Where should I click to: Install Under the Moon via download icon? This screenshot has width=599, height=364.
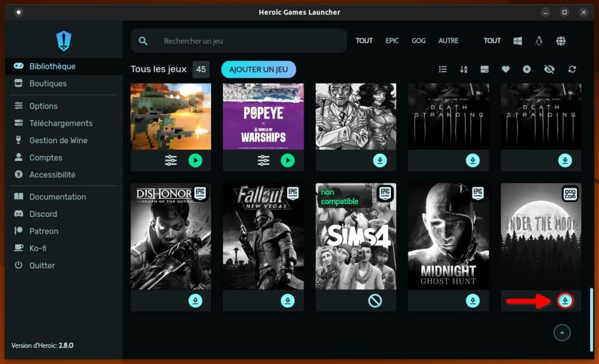[x=565, y=301]
